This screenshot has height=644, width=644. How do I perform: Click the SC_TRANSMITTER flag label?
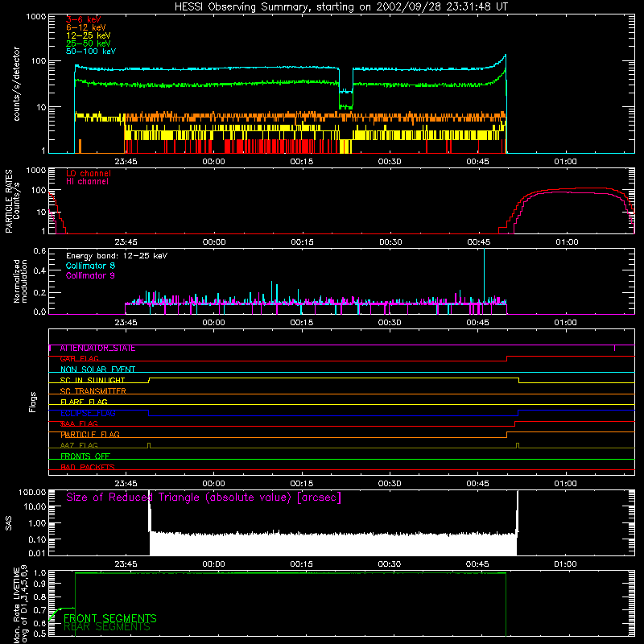93,390
